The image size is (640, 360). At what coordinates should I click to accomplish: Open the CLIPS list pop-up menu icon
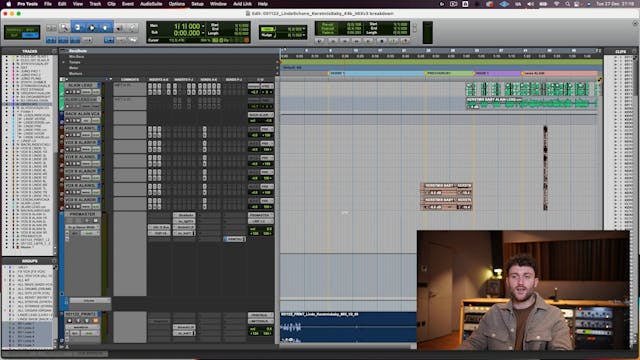pyautogui.click(x=634, y=51)
